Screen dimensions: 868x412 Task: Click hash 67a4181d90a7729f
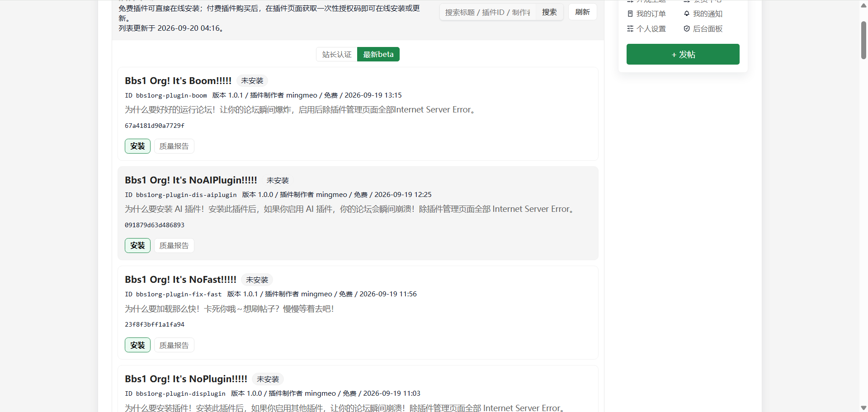[155, 126]
